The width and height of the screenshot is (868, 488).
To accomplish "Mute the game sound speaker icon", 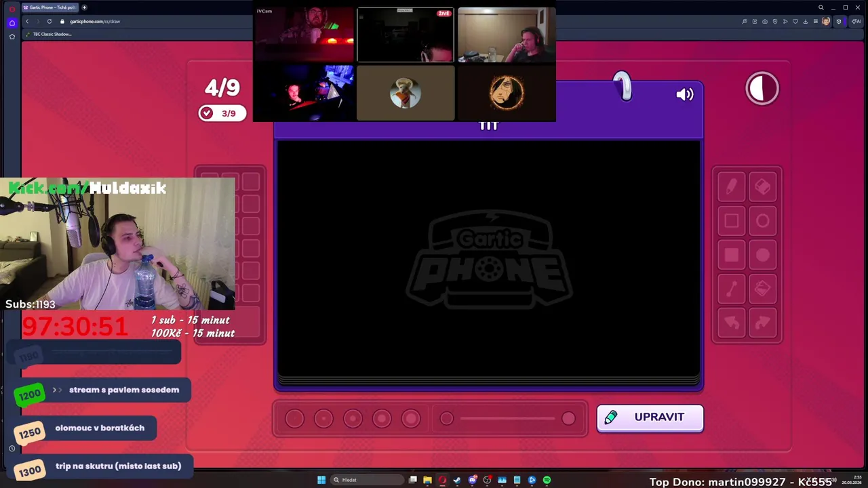I will tap(685, 95).
